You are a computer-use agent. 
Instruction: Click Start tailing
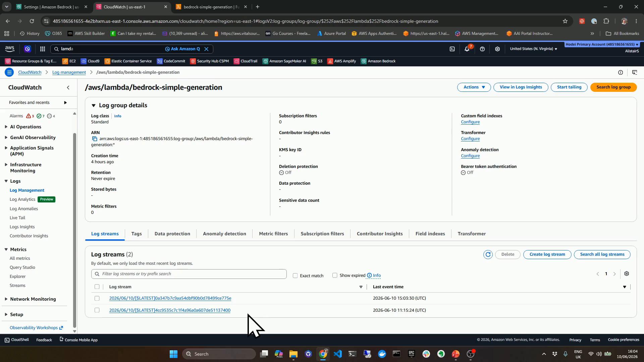tap(569, 87)
